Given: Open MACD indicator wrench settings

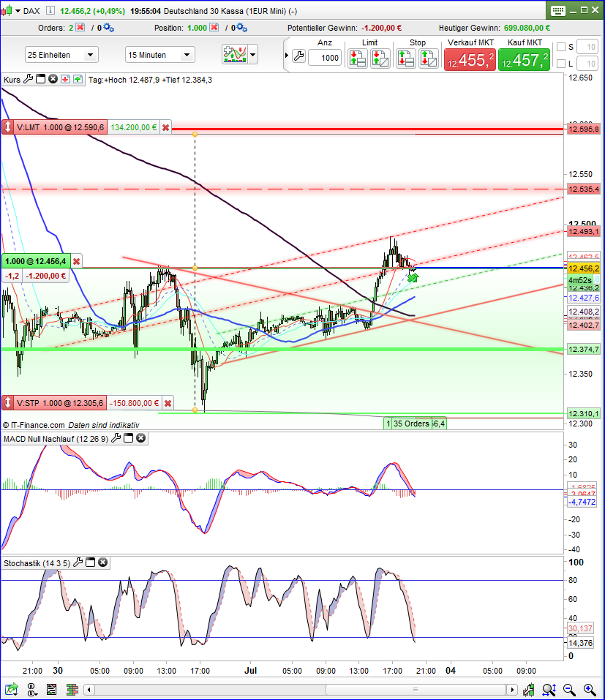Looking at the screenshot, I should (x=116, y=438).
